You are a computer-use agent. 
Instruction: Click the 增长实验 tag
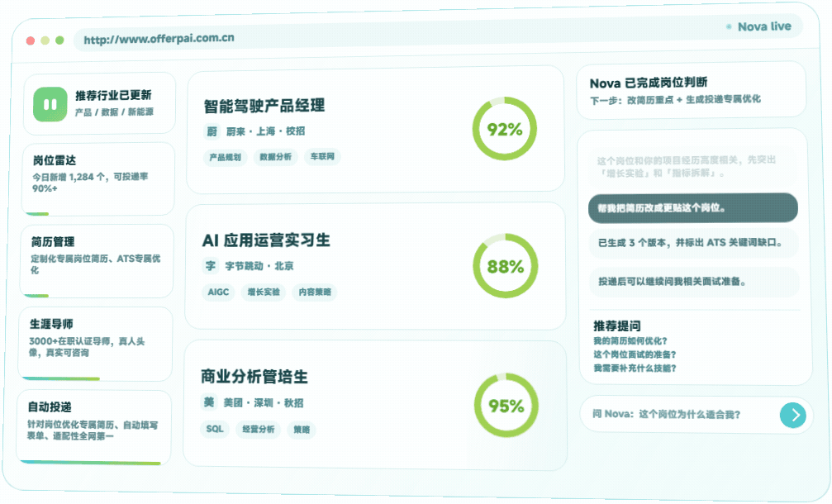click(x=264, y=292)
